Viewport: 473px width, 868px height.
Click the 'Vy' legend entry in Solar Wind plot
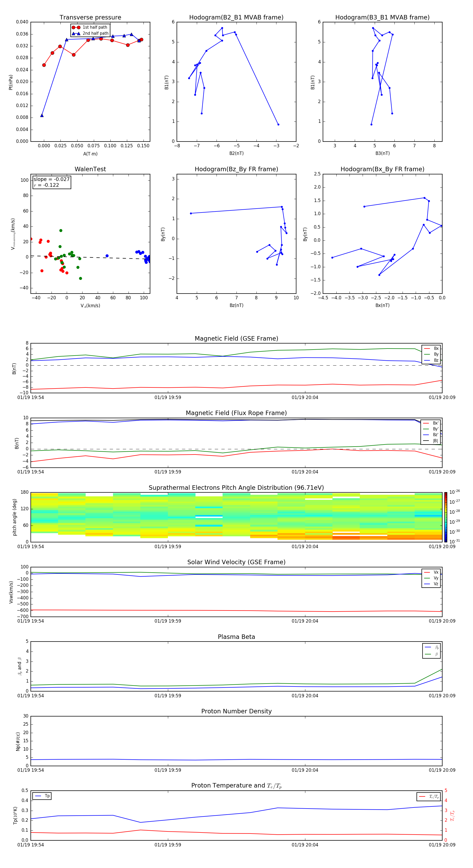pos(431,578)
